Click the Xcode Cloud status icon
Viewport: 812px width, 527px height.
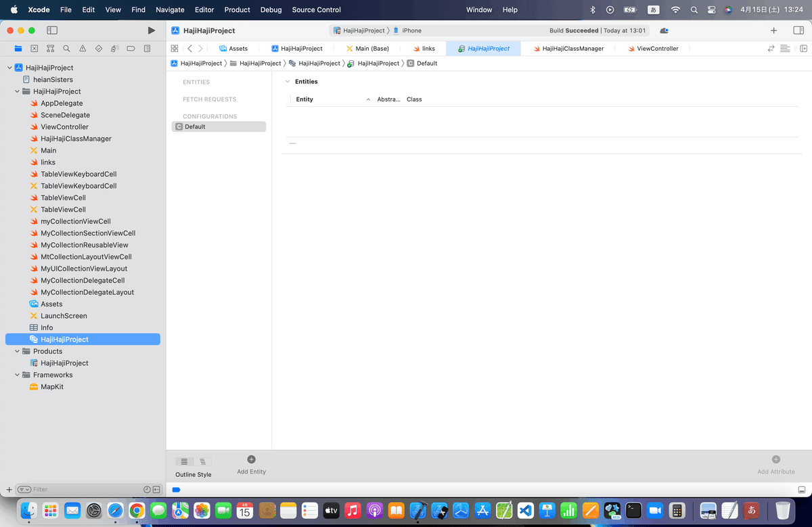[x=664, y=30]
